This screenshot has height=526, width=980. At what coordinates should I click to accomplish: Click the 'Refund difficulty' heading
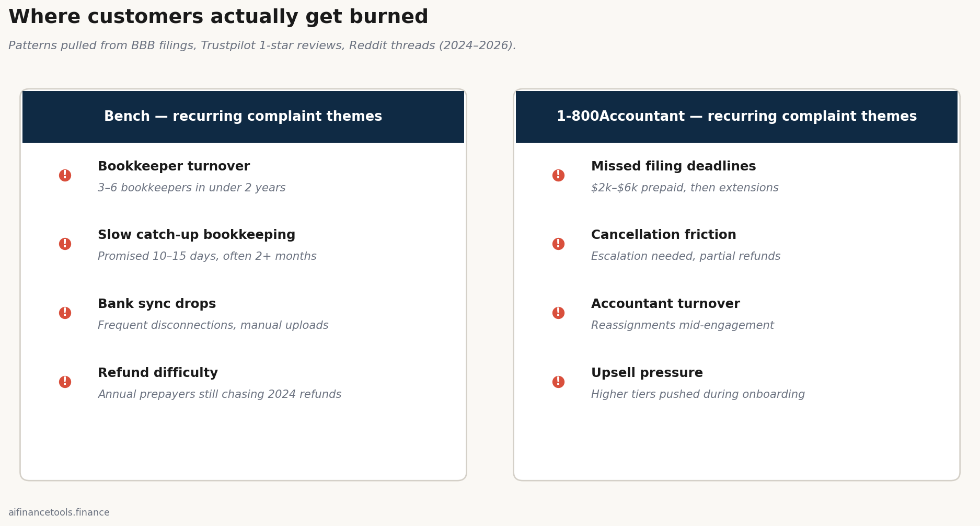point(158,373)
